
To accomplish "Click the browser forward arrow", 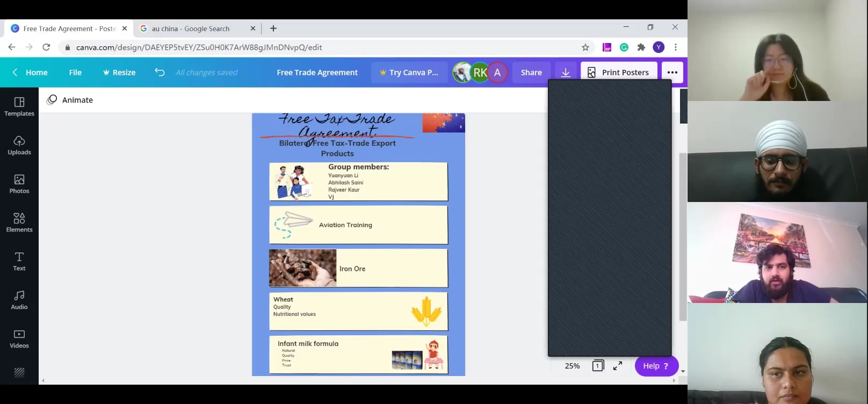I will (x=29, y=47).
